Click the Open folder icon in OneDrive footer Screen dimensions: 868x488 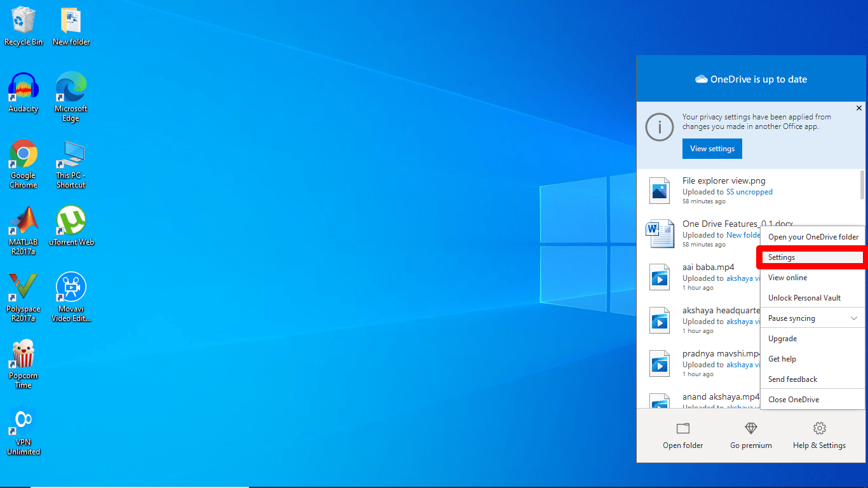coord(683,428)
